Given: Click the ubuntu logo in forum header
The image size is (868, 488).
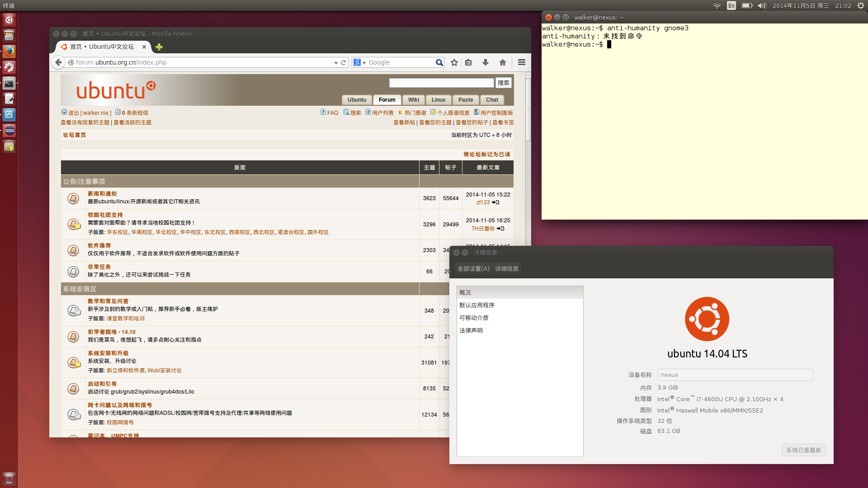Looking at the screenshot, I should click(116, 90).
